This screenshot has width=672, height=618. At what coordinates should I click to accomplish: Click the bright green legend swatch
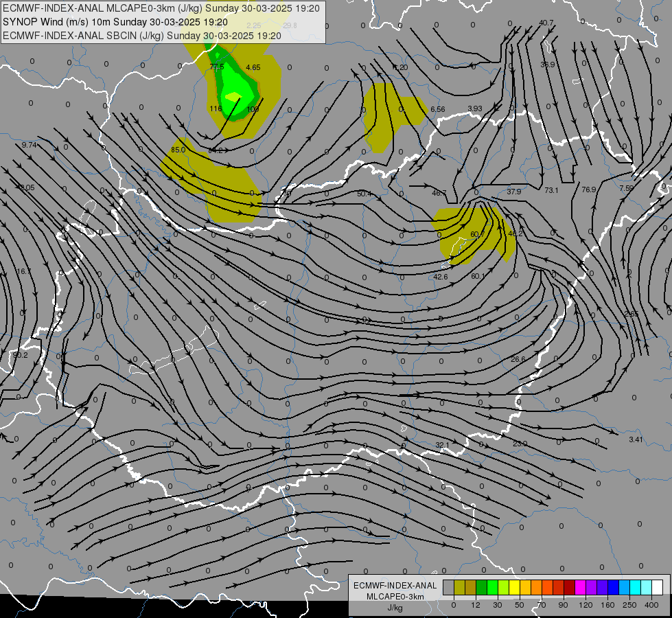pos(492,587)
